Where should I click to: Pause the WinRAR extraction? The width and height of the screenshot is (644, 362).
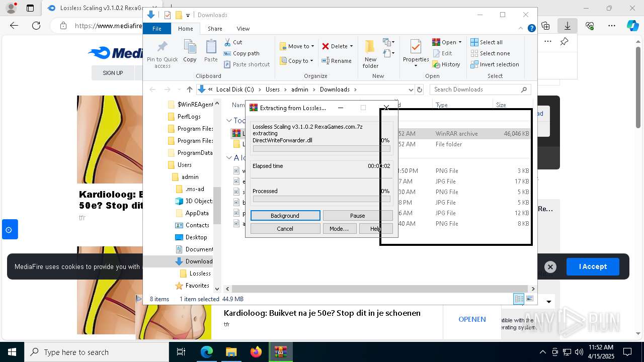click(357, 216)
